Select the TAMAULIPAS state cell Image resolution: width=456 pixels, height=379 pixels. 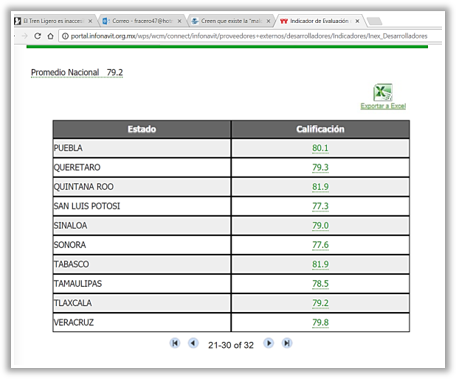(x=142, y=284)
